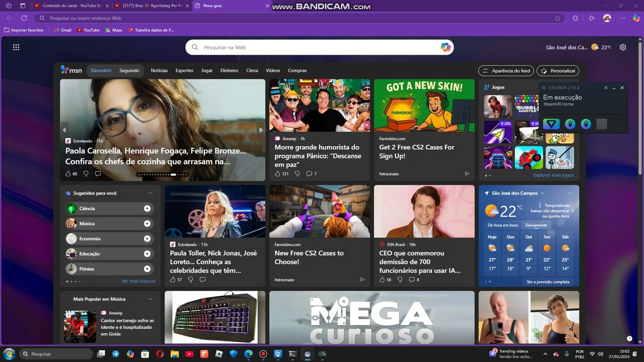The width and height of the screenshot is (644, 362).
Task: Open browser extensions icon
Action: (576, 18)
